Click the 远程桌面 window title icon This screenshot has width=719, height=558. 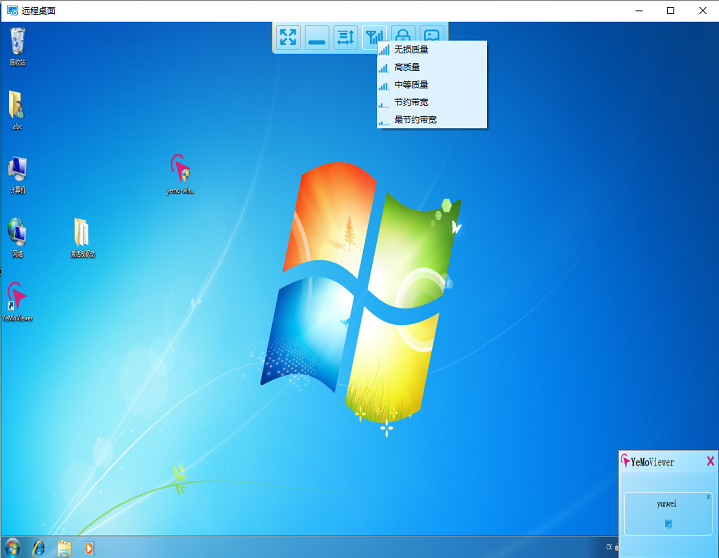pyautogui.click(x=12, y=11)
